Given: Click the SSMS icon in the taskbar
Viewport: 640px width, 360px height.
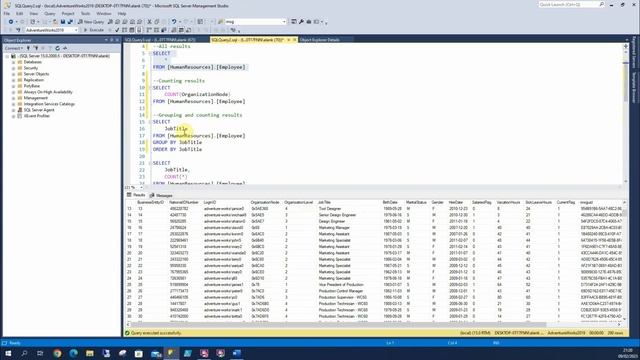Looking at the screenshot, I should point(171,353).
